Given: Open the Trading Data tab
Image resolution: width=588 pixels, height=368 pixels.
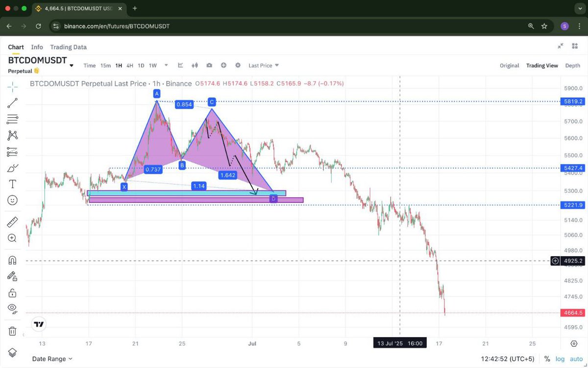Looking at the screenshot, I should click(68, 47).
